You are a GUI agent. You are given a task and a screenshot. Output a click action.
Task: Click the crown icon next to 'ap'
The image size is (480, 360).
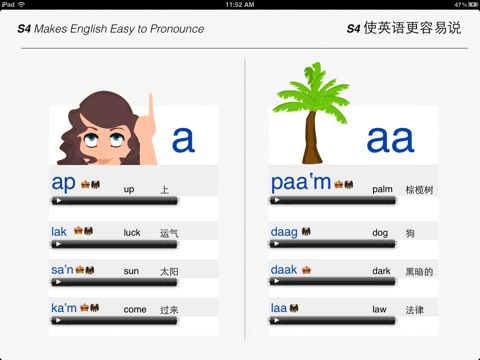(x=86, y=184)
